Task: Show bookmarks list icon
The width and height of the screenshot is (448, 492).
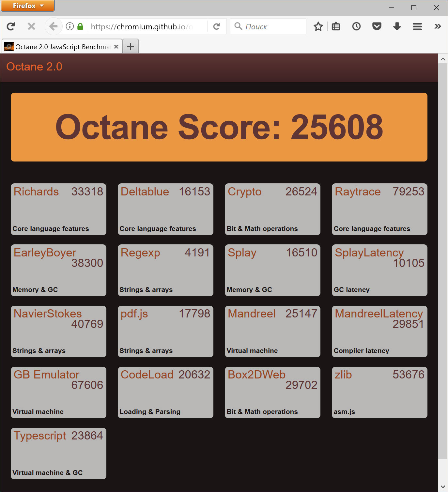Action: (x=336, y=26)
